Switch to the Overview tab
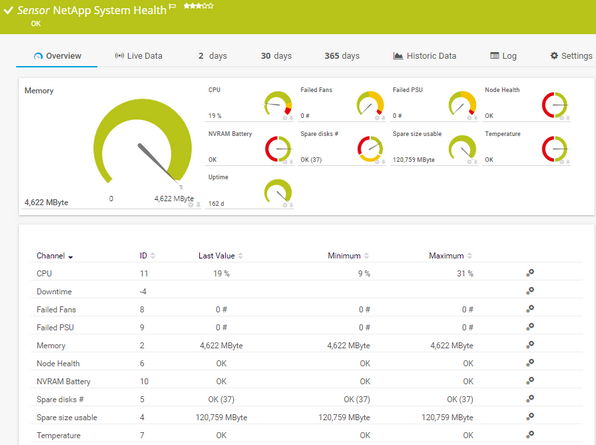This screenshot has width=596, height=445. 57,56
